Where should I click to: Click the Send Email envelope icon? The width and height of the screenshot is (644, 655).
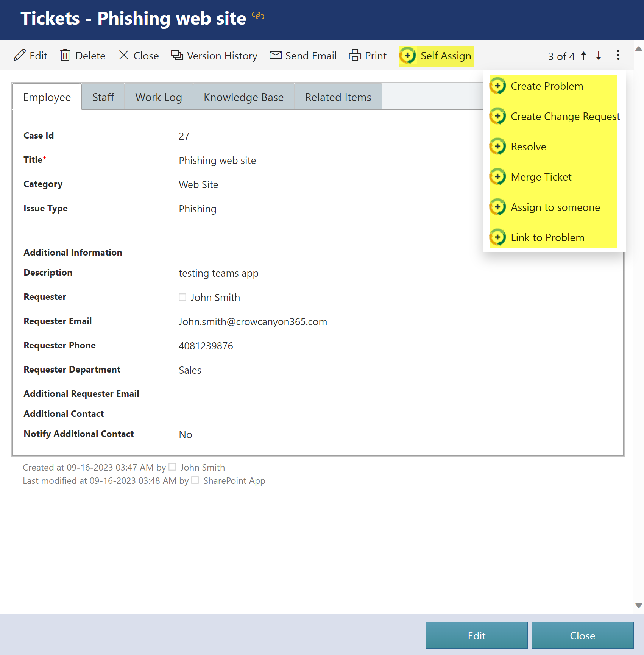[275, 55]
